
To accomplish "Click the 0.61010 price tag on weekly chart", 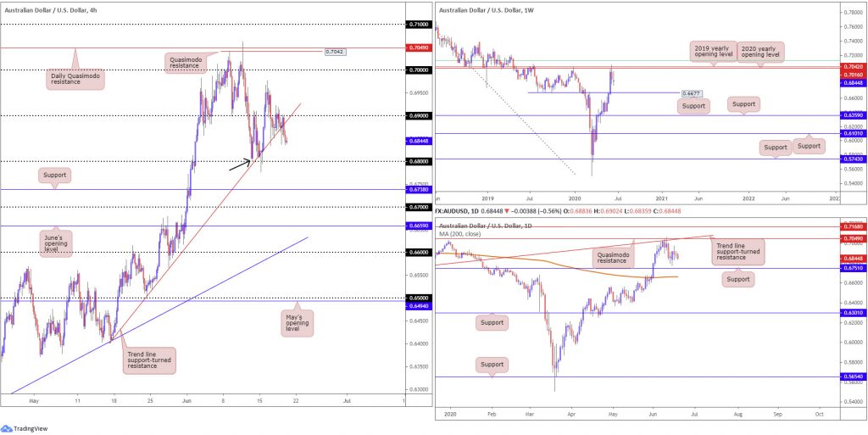I will tap(851, 133).
